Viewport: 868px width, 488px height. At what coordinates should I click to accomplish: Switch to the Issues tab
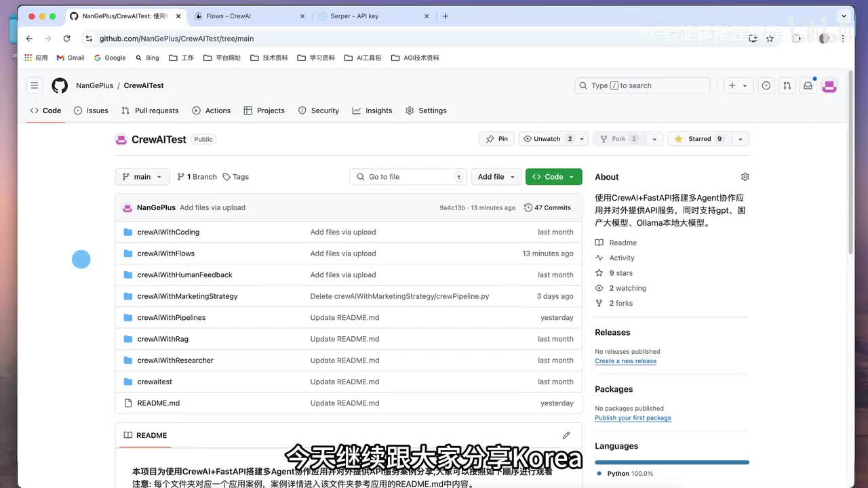[91, 110]
